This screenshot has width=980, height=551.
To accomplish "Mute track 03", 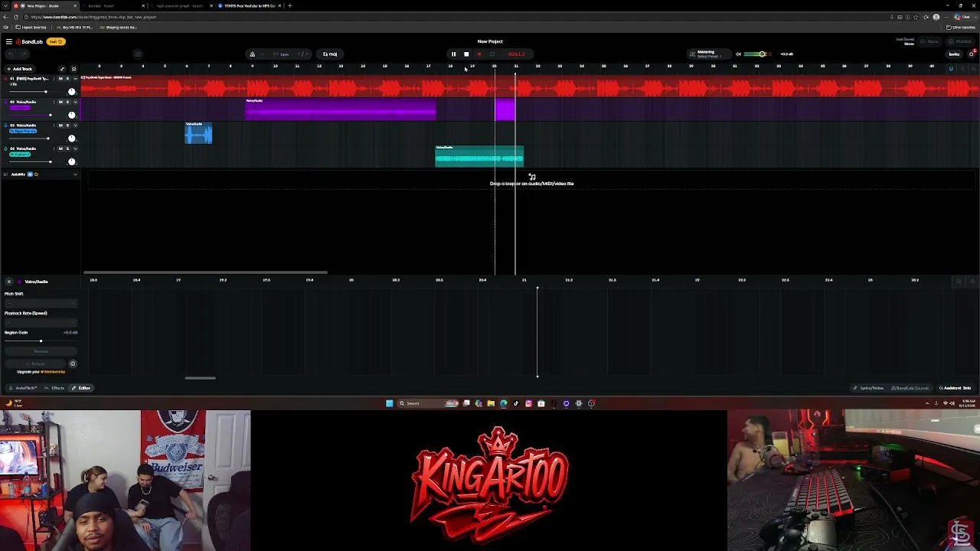I will [x=60, y=126].
